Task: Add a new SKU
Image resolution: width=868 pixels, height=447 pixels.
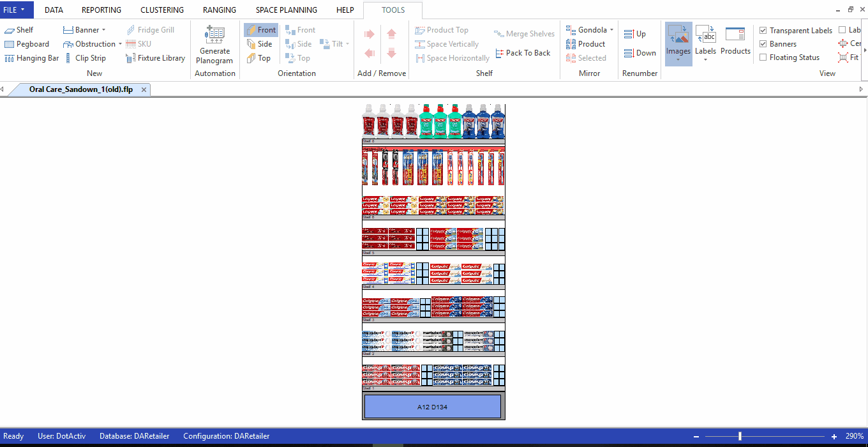Action: pyautogui.click(x=140, y=43)
